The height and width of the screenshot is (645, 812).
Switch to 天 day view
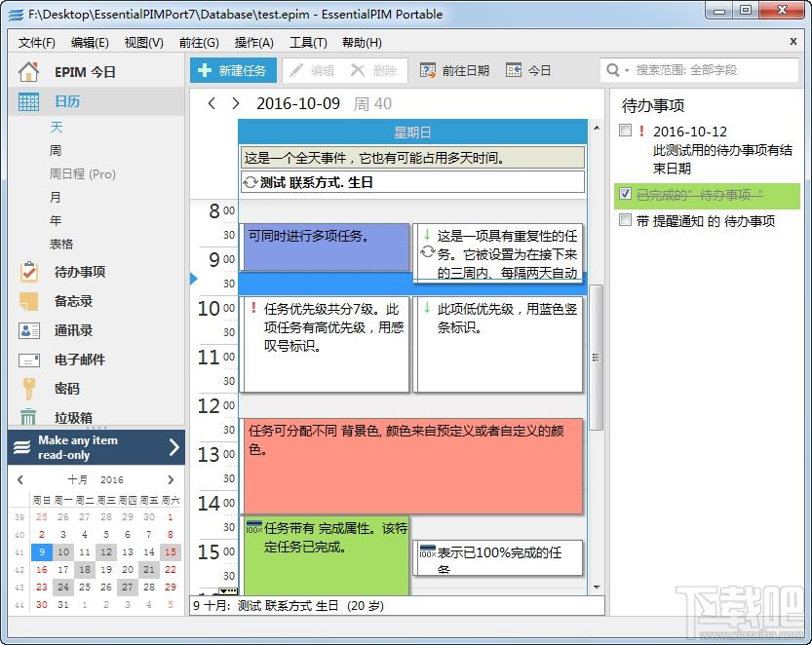click(56, 127)
